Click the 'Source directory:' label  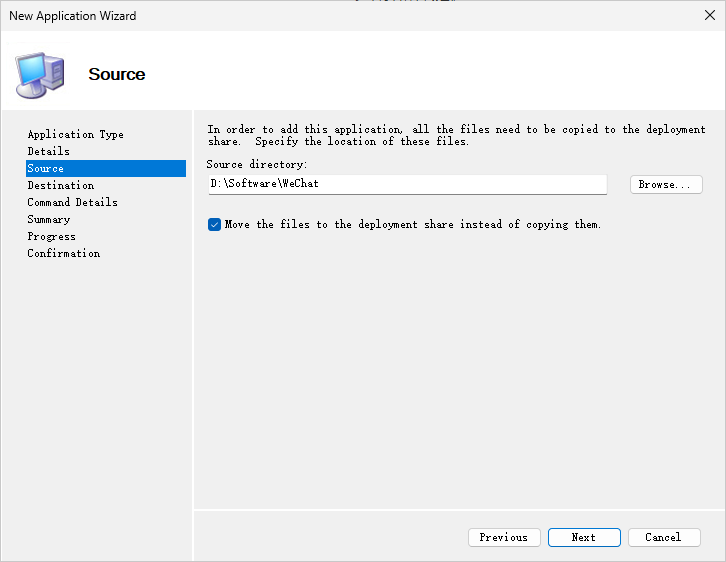point(257,164)
